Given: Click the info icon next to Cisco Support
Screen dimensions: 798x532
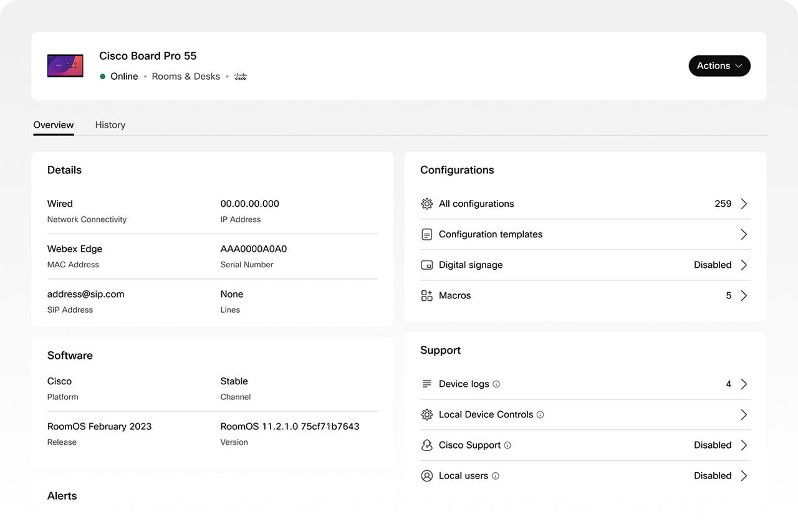Looking at the screenshot, I should point(508,445).
